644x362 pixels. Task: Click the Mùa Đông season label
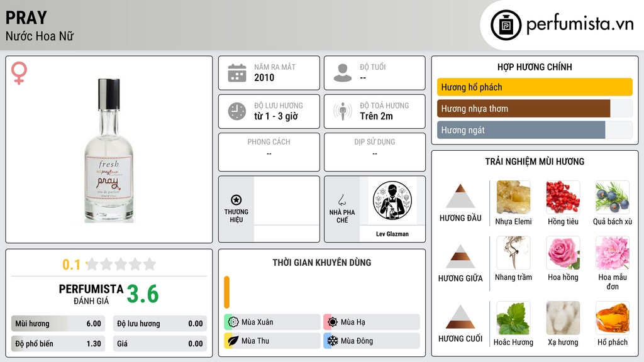click(x=357, y=341)
